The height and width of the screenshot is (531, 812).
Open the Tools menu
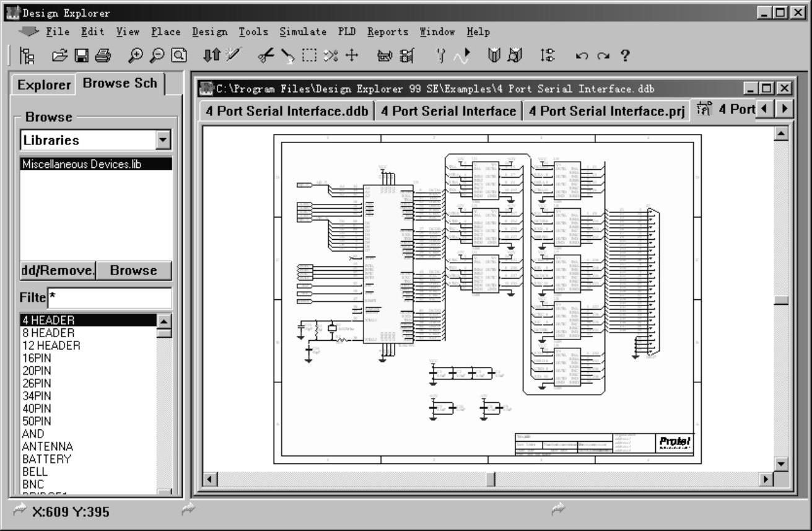tap(253, 32)
